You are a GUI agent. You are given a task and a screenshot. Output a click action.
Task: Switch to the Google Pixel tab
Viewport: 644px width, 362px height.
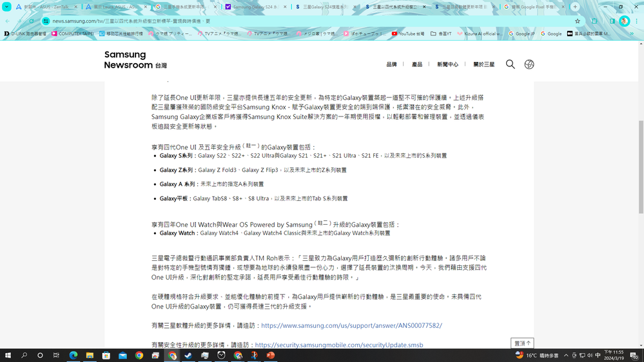[x=534, y=7]
